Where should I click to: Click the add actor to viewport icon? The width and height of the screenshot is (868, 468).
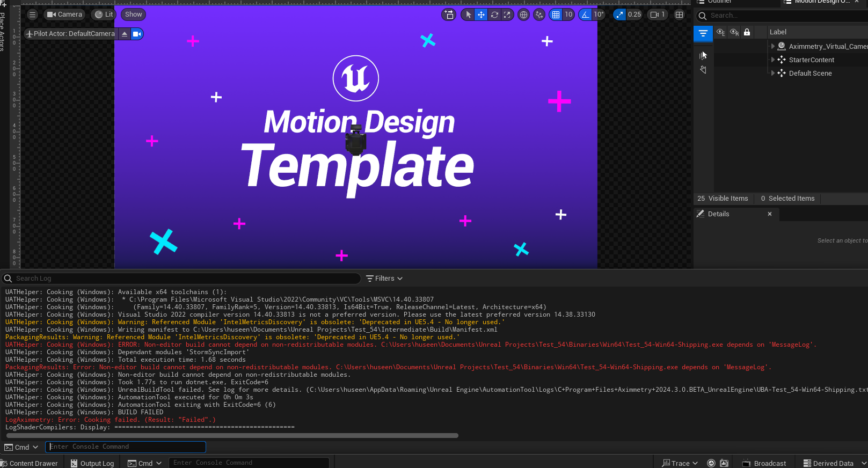tap(449, 14)
